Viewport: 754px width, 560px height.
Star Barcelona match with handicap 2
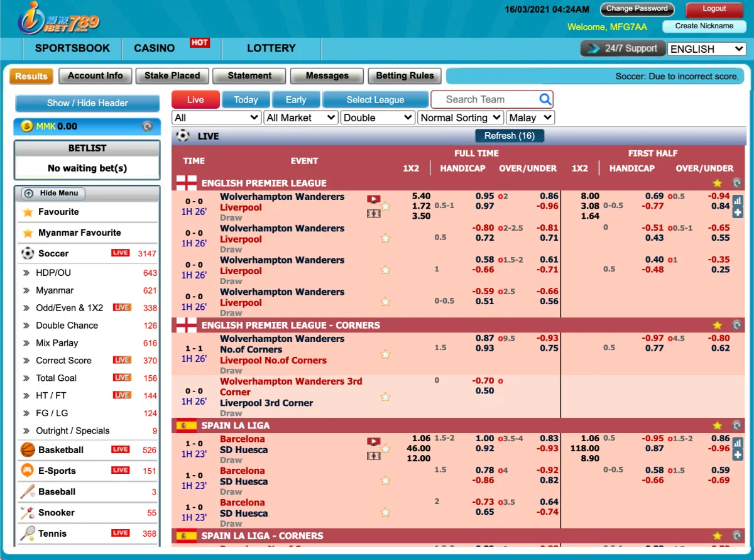coord(386,512)
